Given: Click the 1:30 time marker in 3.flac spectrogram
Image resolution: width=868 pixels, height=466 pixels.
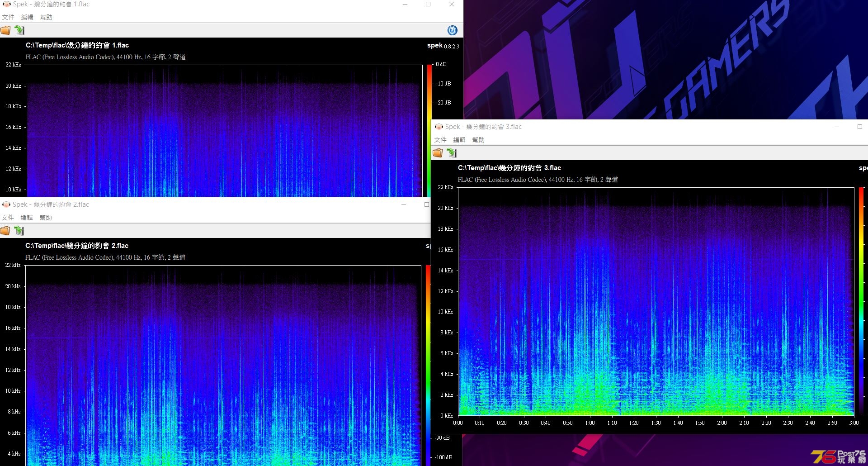Looking at the screenshot, I should [656, 423].
